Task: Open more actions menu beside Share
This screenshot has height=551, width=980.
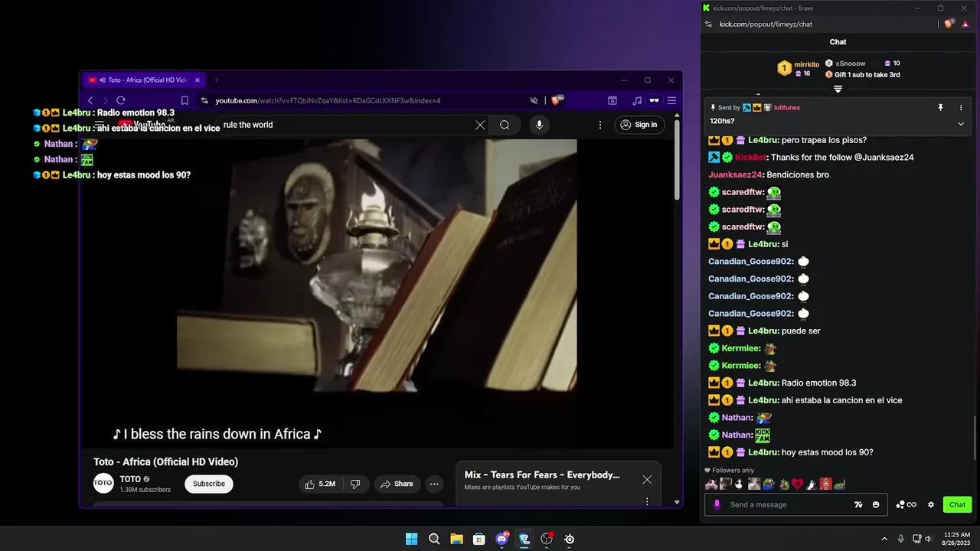Action: point(434,484)
